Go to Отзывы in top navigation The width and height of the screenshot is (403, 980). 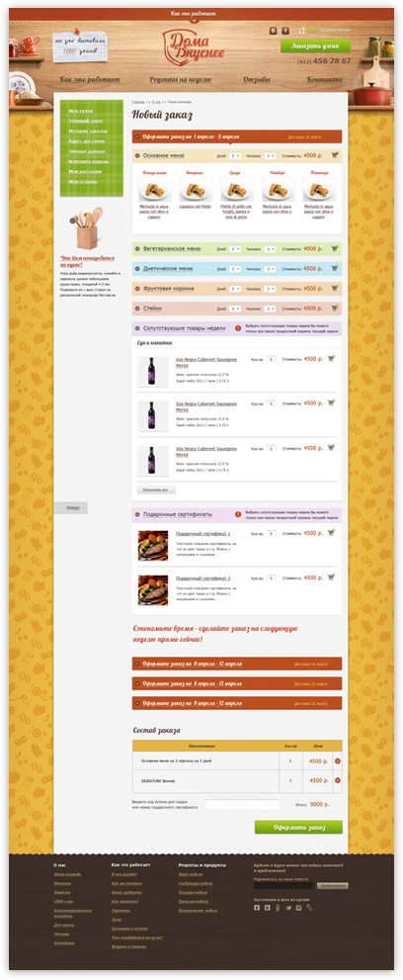click(256, 80)
